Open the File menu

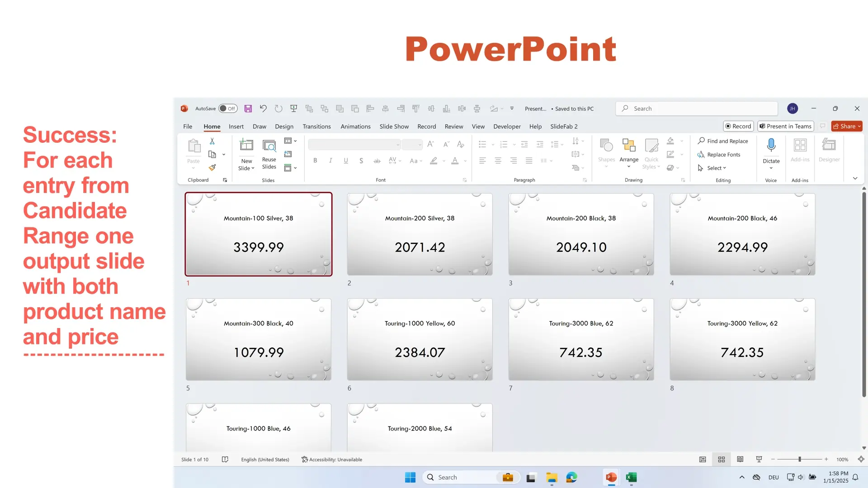(188, 127)
